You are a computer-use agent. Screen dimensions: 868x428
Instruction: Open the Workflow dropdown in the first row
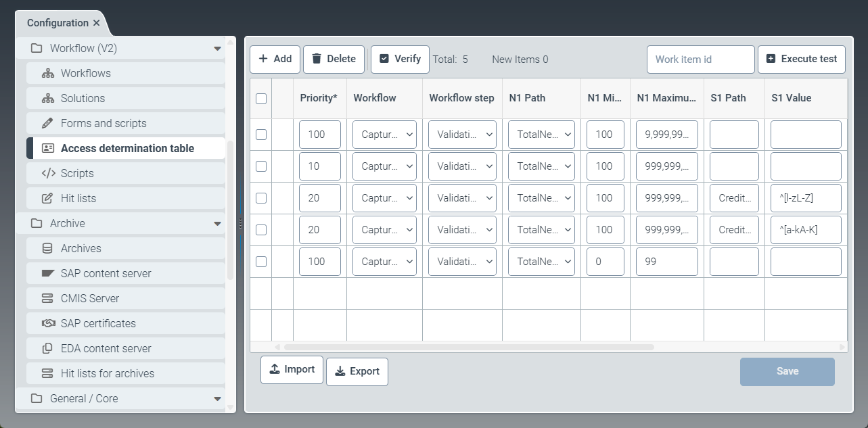pos(384,135)
